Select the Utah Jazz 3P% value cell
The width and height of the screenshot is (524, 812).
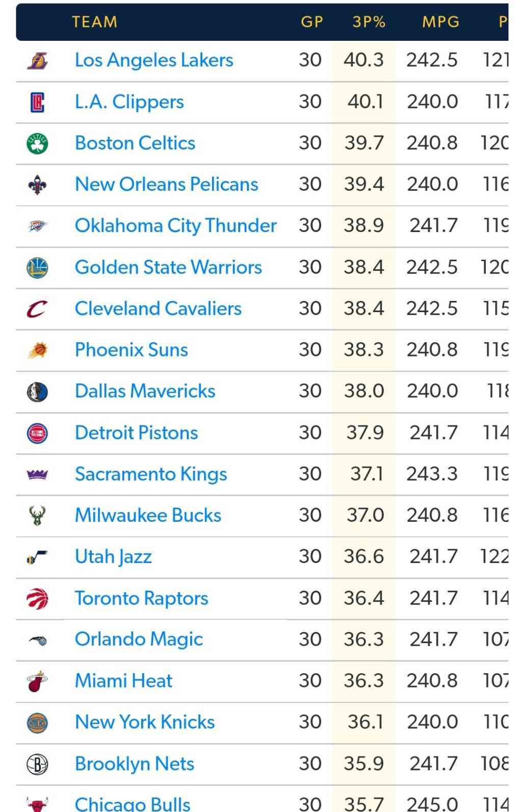(x=363, y=556)
